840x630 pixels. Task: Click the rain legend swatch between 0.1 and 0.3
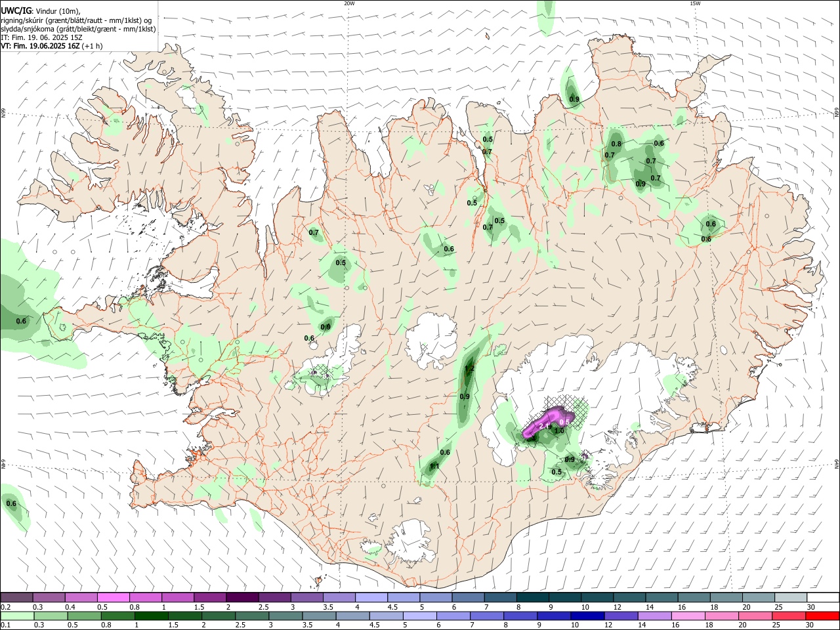click(x=16, y=616)
